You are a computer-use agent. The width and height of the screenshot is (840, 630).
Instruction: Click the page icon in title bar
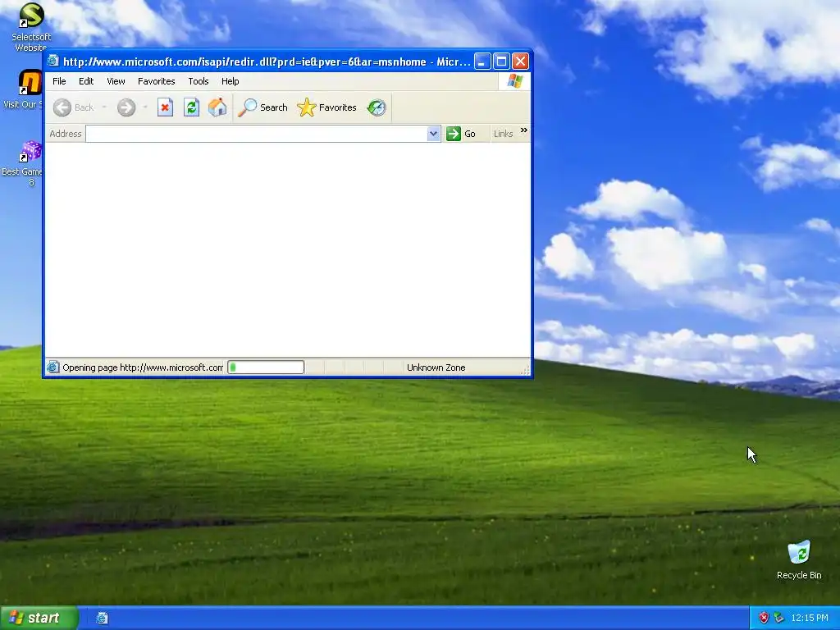click(x=53, y=61)
